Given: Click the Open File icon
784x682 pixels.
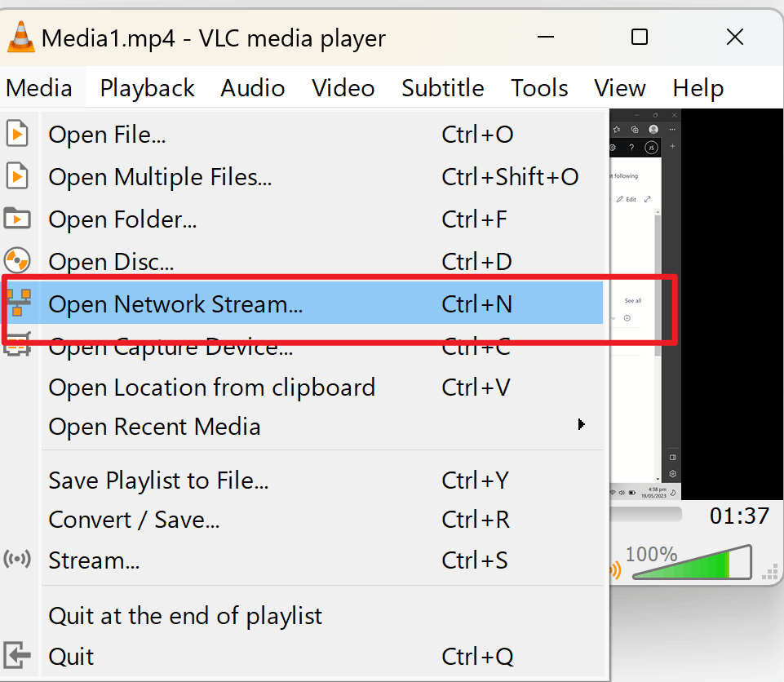Looking at the screenshot, I should point(18,134).
